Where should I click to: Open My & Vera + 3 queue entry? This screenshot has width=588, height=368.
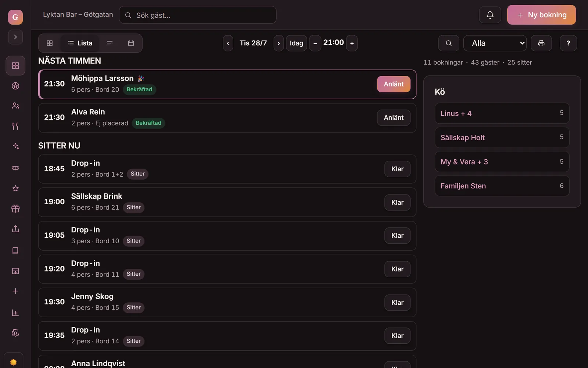point(502,162)
